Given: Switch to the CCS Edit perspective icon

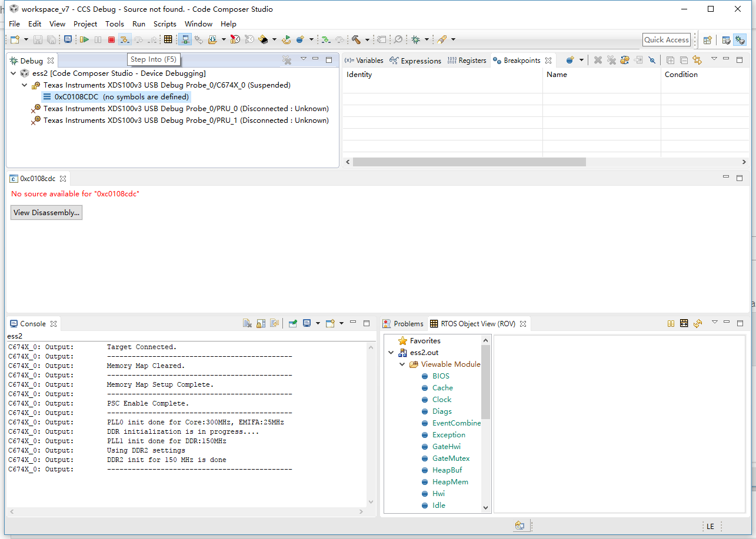Looking at the screenshot, I should [727, 40].
